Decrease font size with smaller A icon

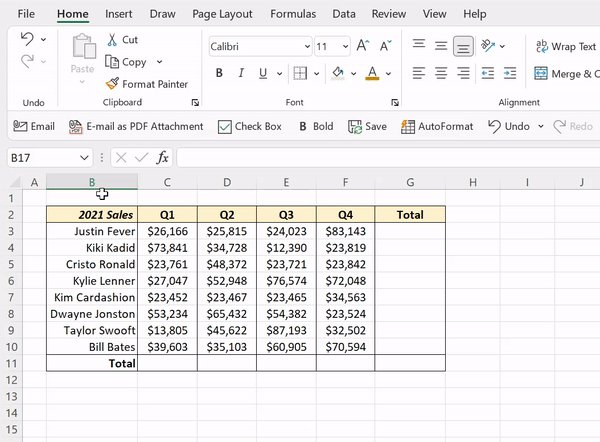[386, 46]
